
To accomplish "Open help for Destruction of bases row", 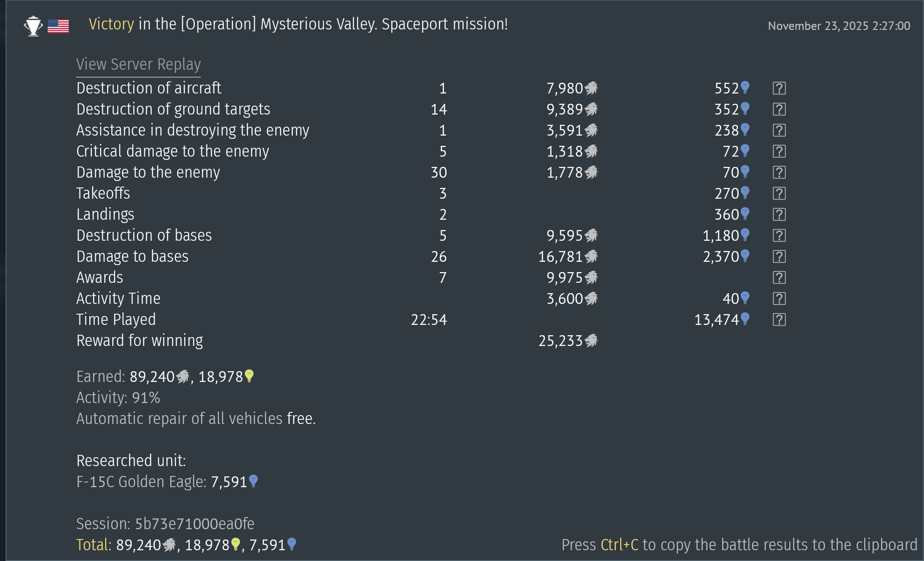I will (779, 236).
